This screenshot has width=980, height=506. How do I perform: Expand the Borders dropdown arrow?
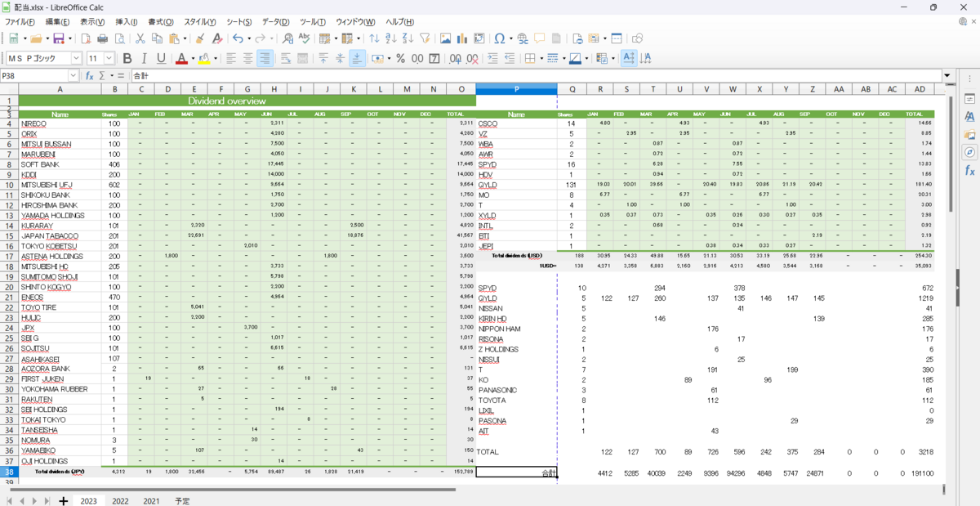coord(541,58)
